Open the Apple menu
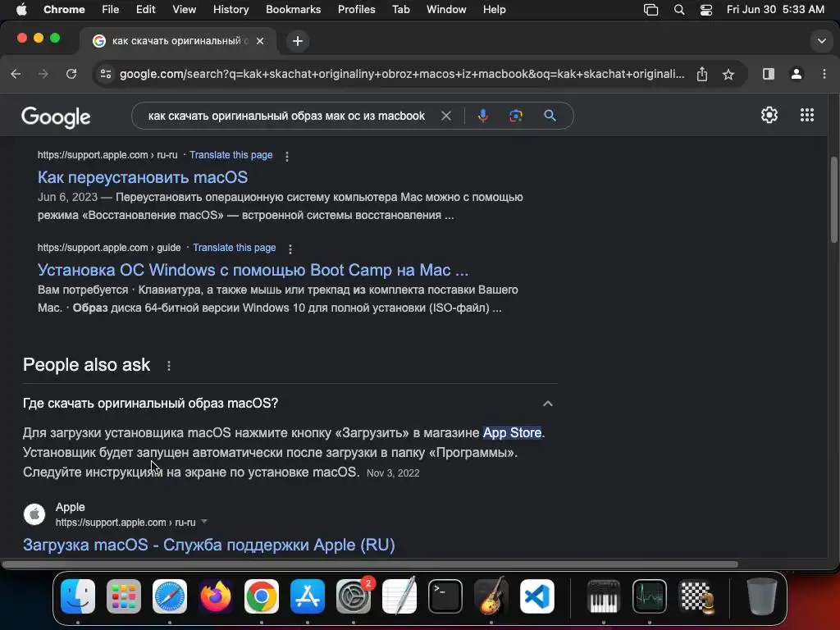This screenshot has width=840, height=630. click(21, 10)
